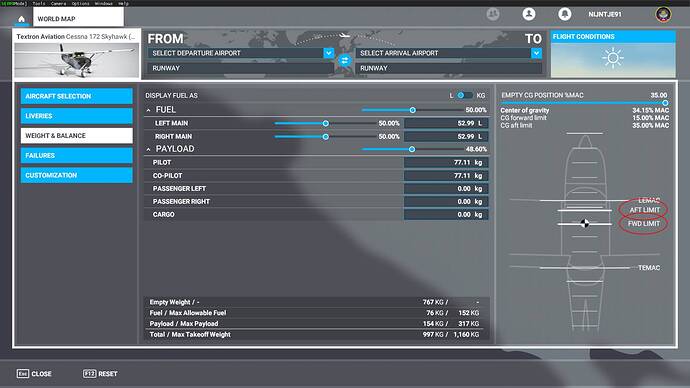Open the notifications bell icon
The height and width of the screenshot is (388, 690).
tap(565, 14)
